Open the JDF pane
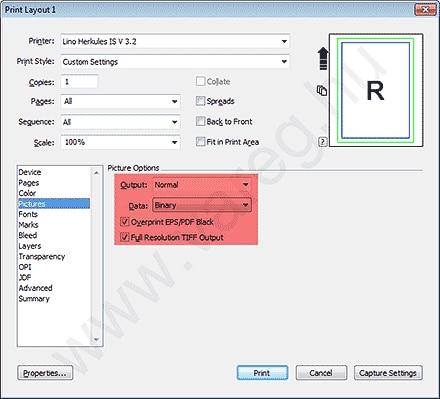Screen dimensions: 440x399 (54, 277)
